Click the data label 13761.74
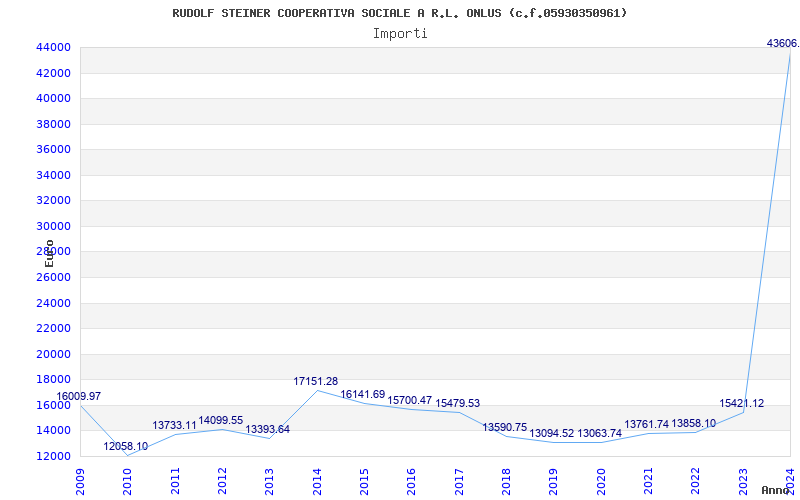 pyautogui.click(x=646, y=424)
